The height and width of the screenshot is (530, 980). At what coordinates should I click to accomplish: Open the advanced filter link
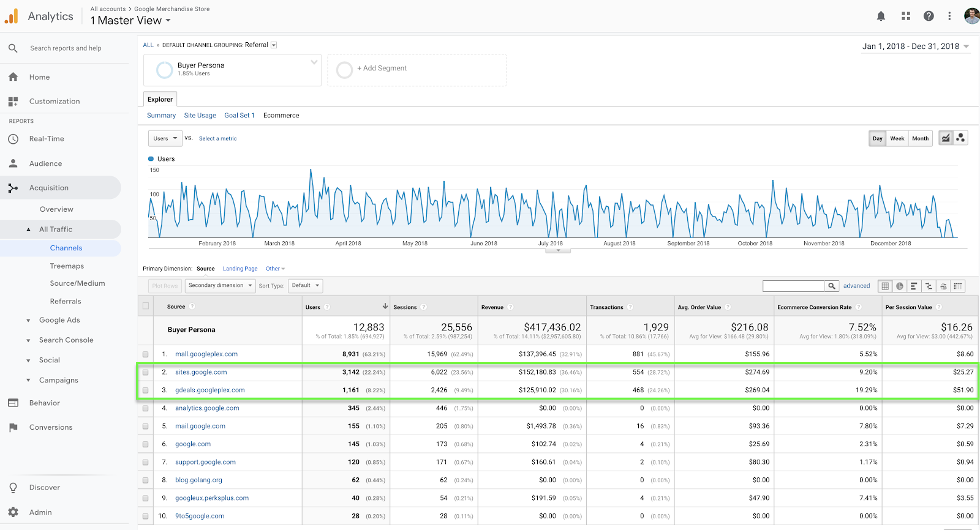pyautogui.click(x=856, y=286)
